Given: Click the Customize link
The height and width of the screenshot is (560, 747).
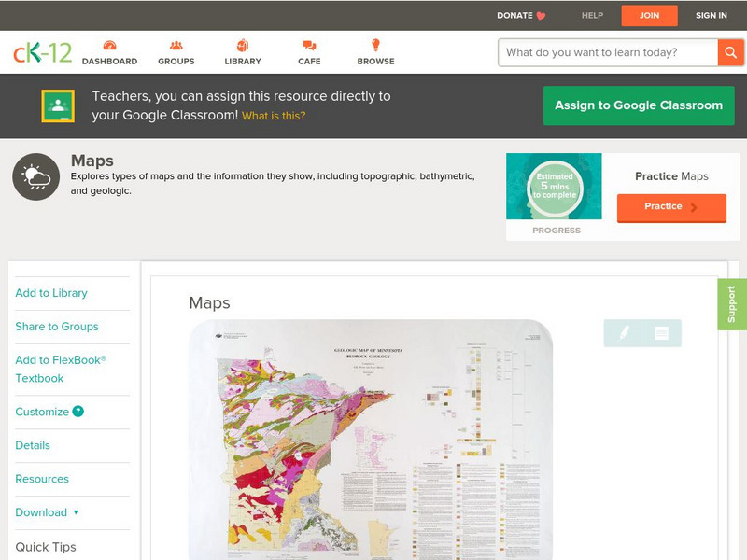Looking at the screenshot, I should tap(42, 412).
